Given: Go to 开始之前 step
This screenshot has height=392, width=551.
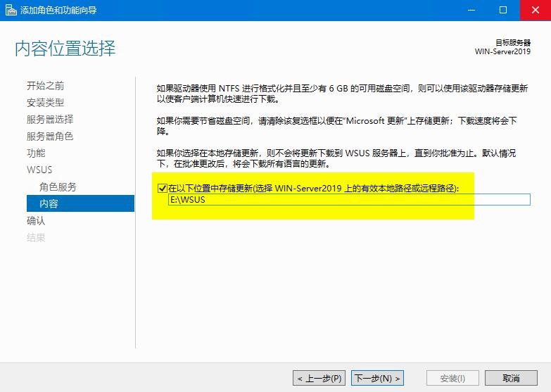Looking at the screenshot, I should pyautogui.click(x=45, y=86).
